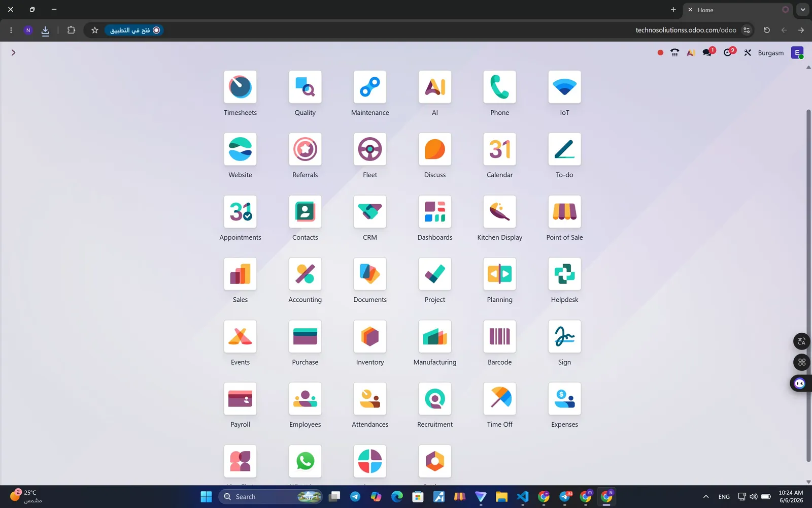Click the browser address bar URL
The image size is (812, 508).
click(x=686, y=30)
